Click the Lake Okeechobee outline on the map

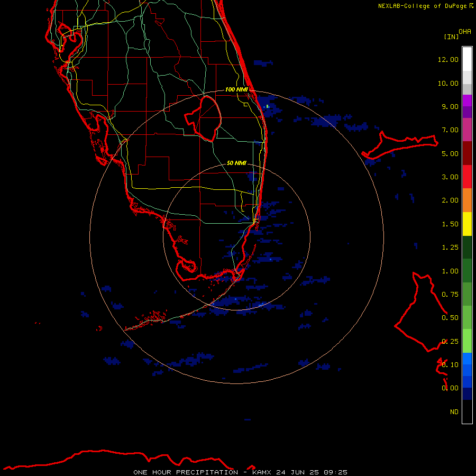coord(203,118)
